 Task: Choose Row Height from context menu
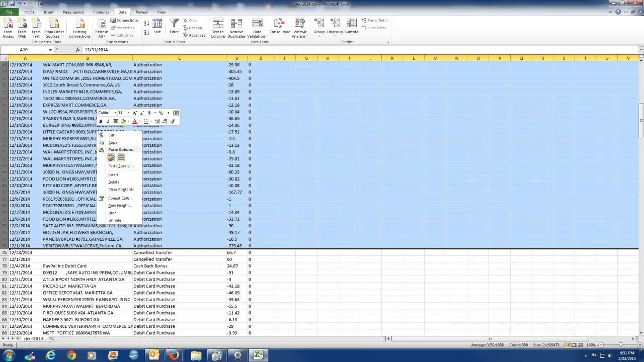coord(119,206)
